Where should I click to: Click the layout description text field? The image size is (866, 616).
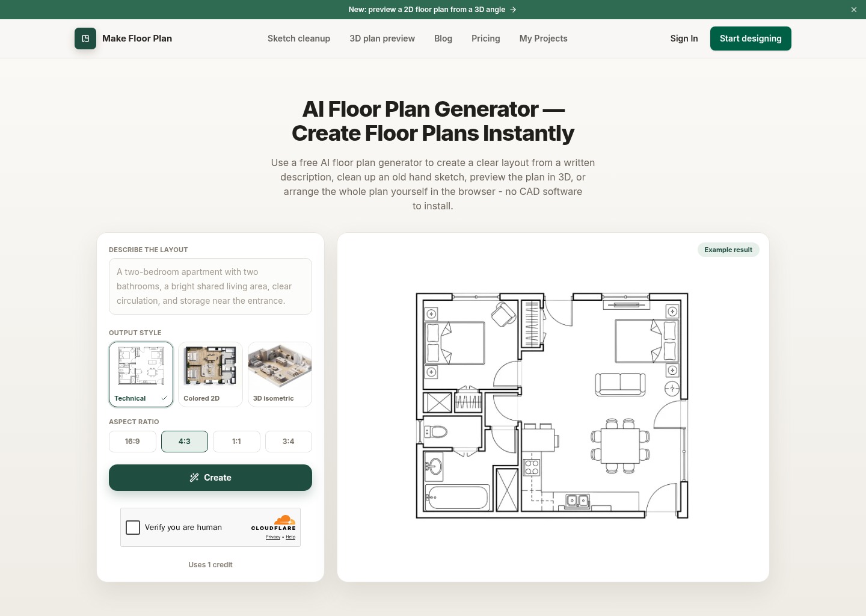tap(210, 286)
